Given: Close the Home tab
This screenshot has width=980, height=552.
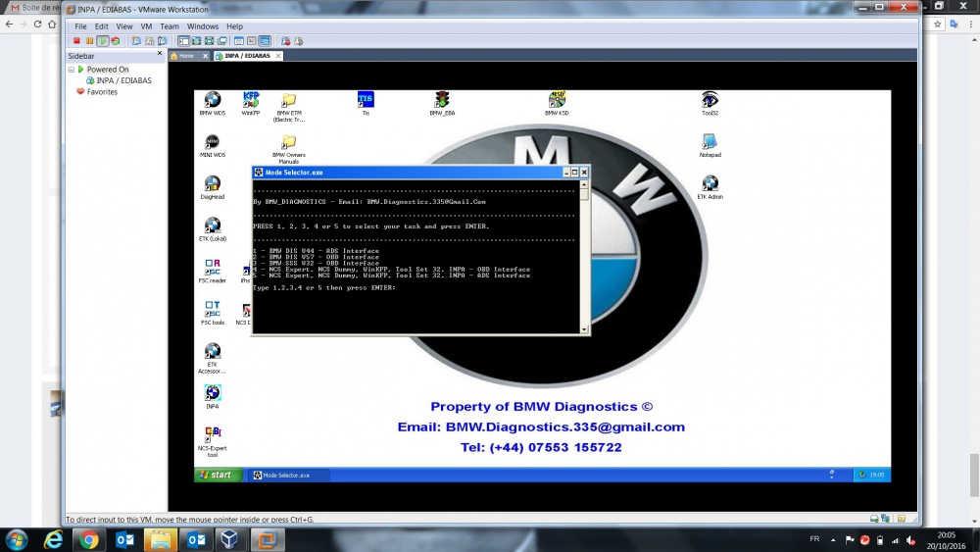Looking at the screenshot, I should (x=205, y=56).
